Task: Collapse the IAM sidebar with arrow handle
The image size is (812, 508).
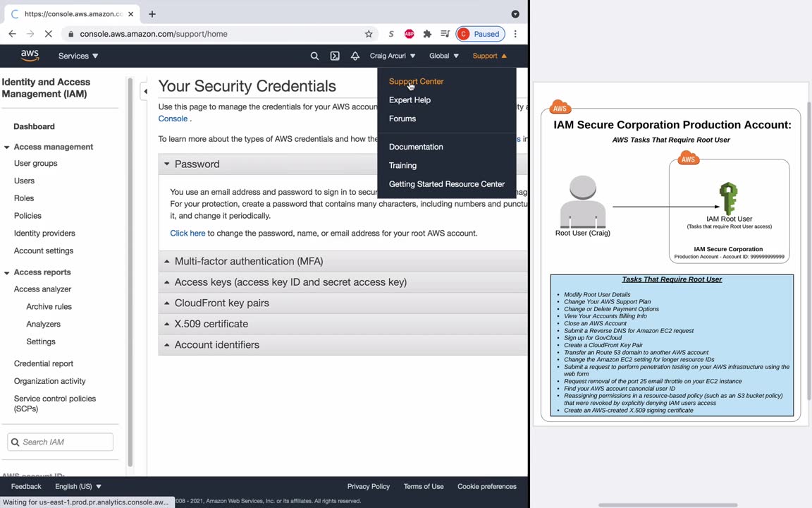Action: 145,92
